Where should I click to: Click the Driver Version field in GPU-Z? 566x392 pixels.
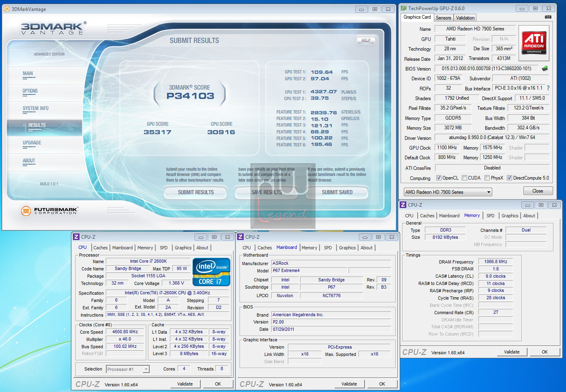(492, 138)
